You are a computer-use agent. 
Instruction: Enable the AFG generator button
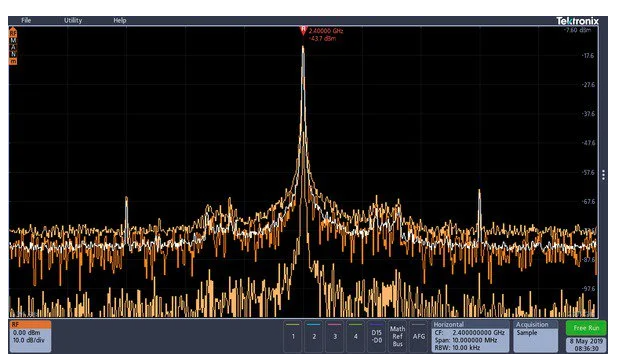[419, 336]
